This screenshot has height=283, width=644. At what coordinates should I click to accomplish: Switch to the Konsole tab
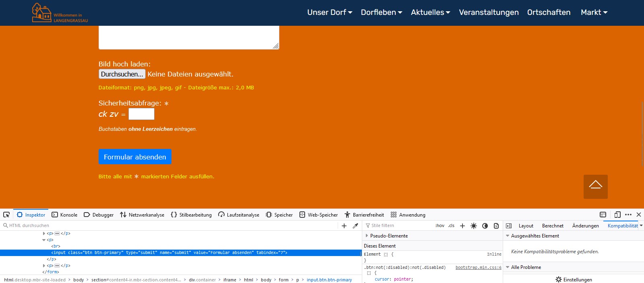[x=64, y=215]
